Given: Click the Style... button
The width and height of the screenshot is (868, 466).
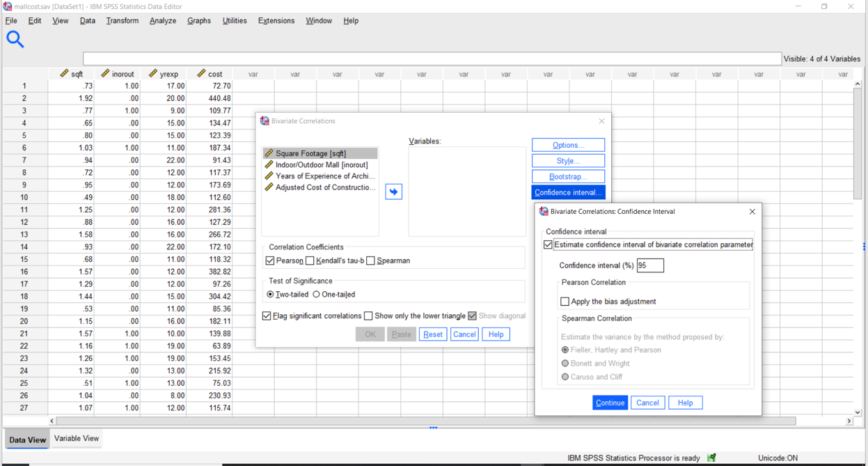Looking at the screenshot, I should coord(568,161).
